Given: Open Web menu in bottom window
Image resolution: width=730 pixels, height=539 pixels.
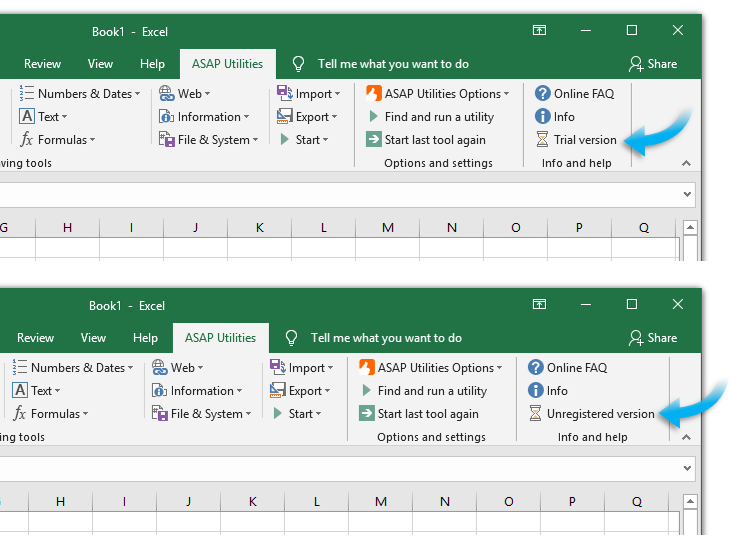Looking at the screenshot, I should pos(178,367).
